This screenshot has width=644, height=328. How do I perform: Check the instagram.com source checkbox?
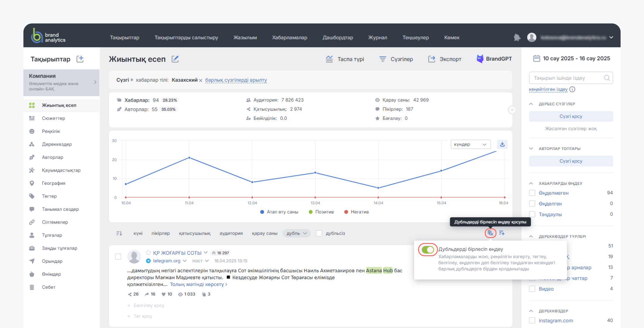pos(532,320)
